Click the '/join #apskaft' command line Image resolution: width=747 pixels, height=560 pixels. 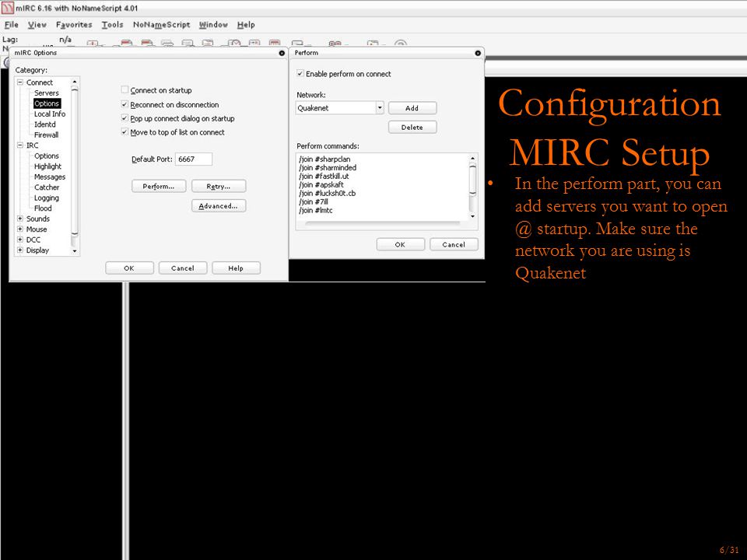coord(321,185)
